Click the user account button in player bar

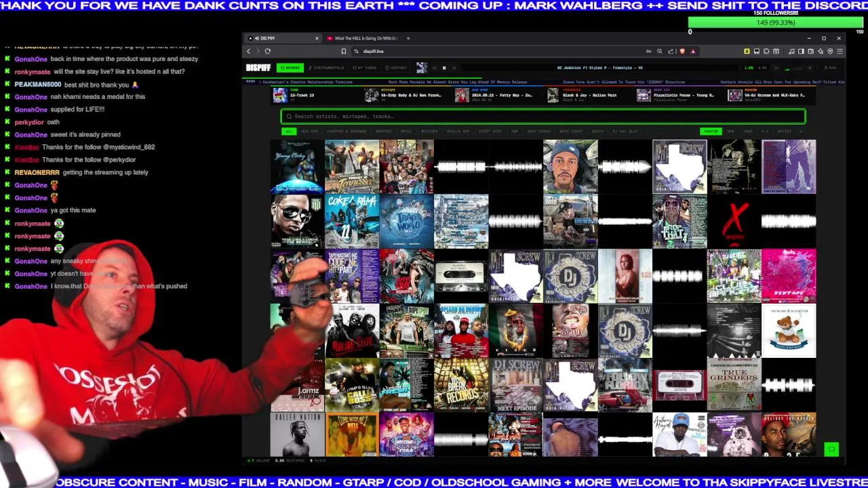829,68
